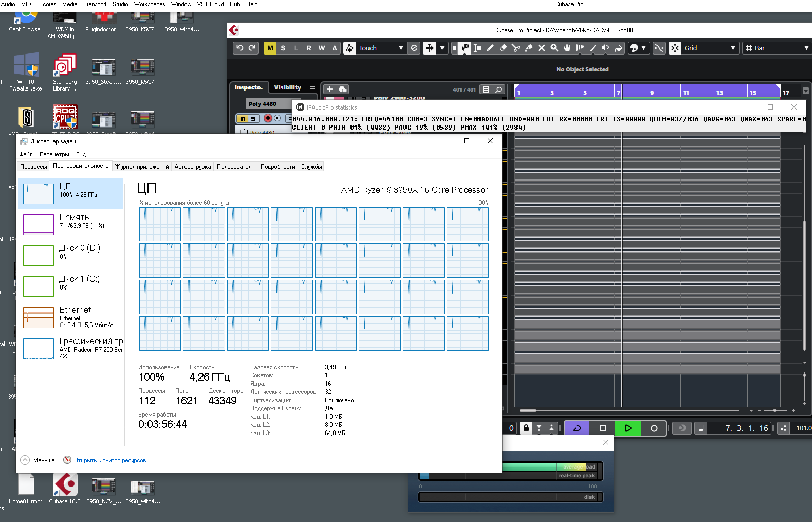
Task: Switch to Процессы tab in Task Manager
Action: click(x=33, y=167)
